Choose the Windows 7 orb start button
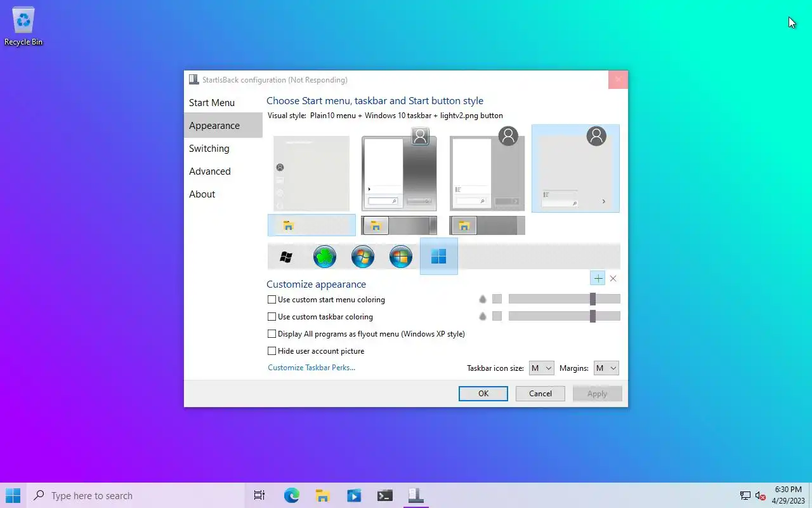The height and width of the screenshot is (508, 812). [x=363, y=257]
